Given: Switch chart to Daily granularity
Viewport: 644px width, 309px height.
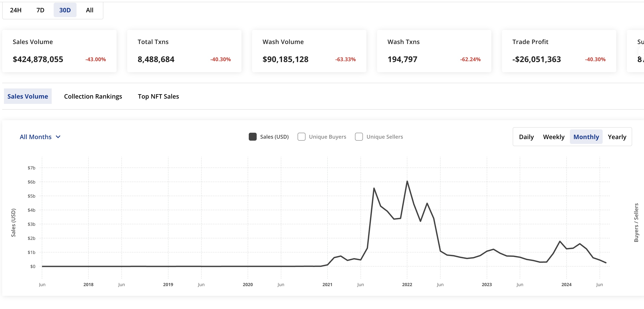Looking at the screenshot, I should 526,137.
